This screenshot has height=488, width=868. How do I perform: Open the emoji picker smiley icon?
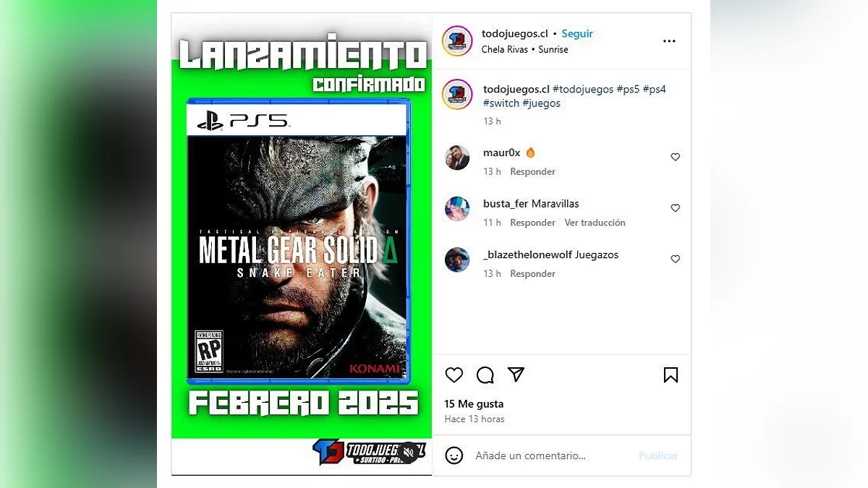454,455
